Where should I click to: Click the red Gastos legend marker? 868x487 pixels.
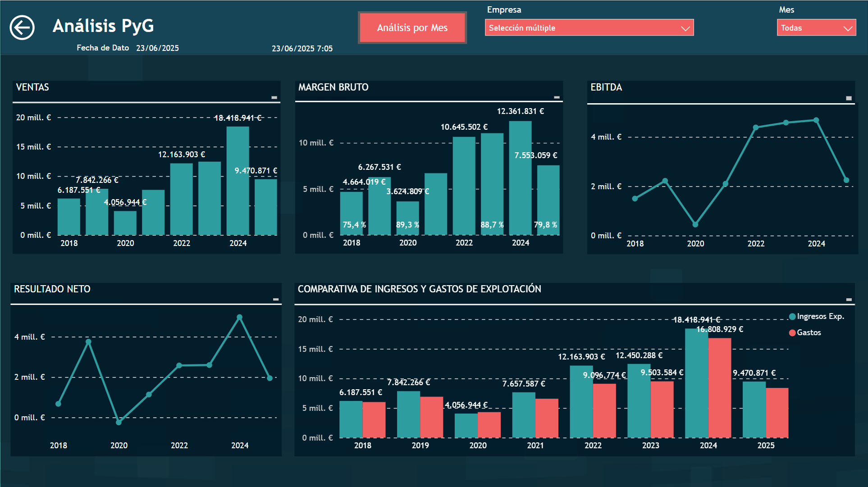[x=792, y=332]
